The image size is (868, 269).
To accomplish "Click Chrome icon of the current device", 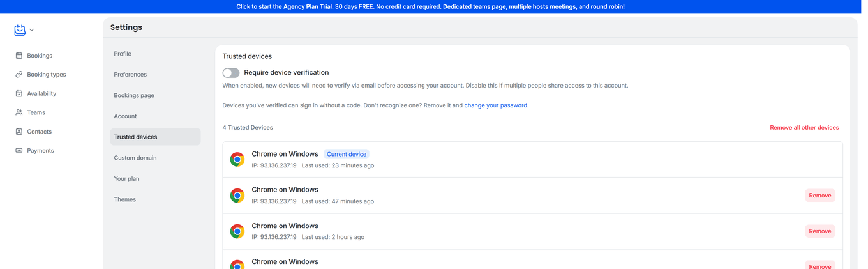I will point(237,160).
